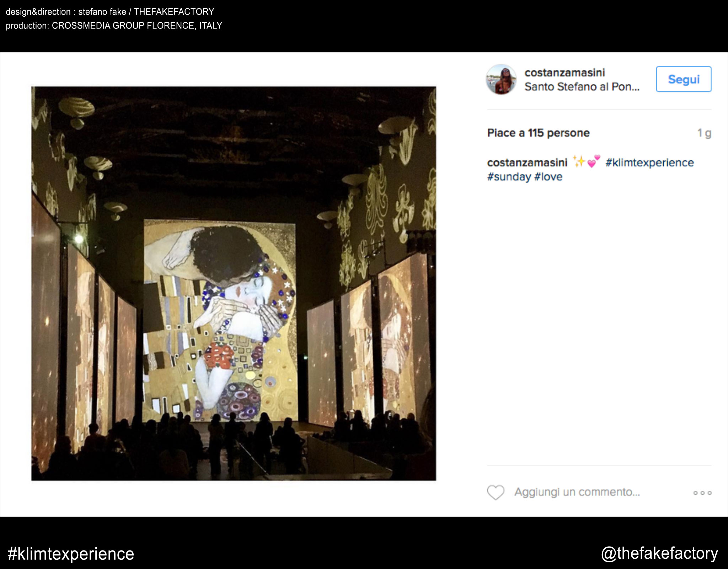Click the sparkles emoji in caption
Screen dimensions: 728x569
pos(579,162)
